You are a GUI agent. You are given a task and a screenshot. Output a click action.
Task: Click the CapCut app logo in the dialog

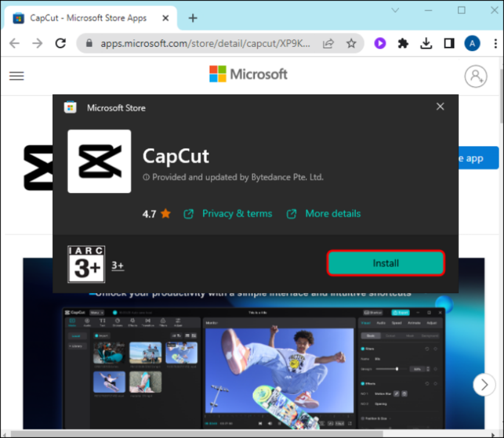tap(99, 161)
